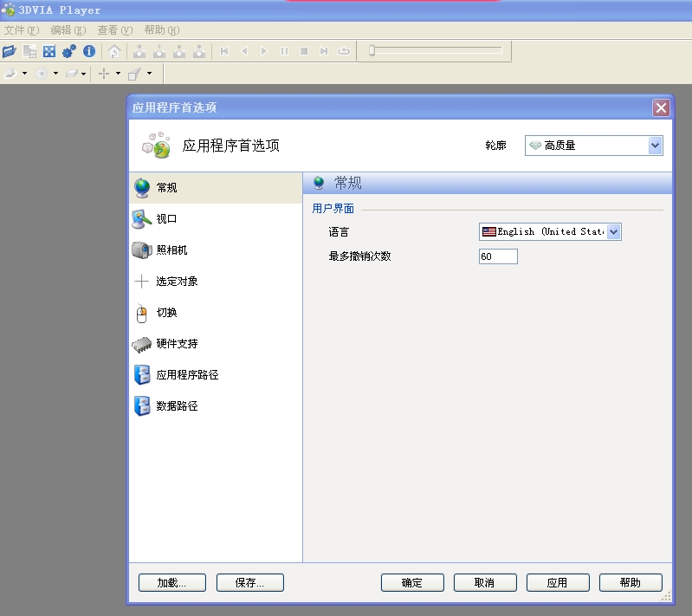692x616 pixels.
Task: Open the 文件 (F) menu
Action: pyautogui.click(x=22, y=30)
